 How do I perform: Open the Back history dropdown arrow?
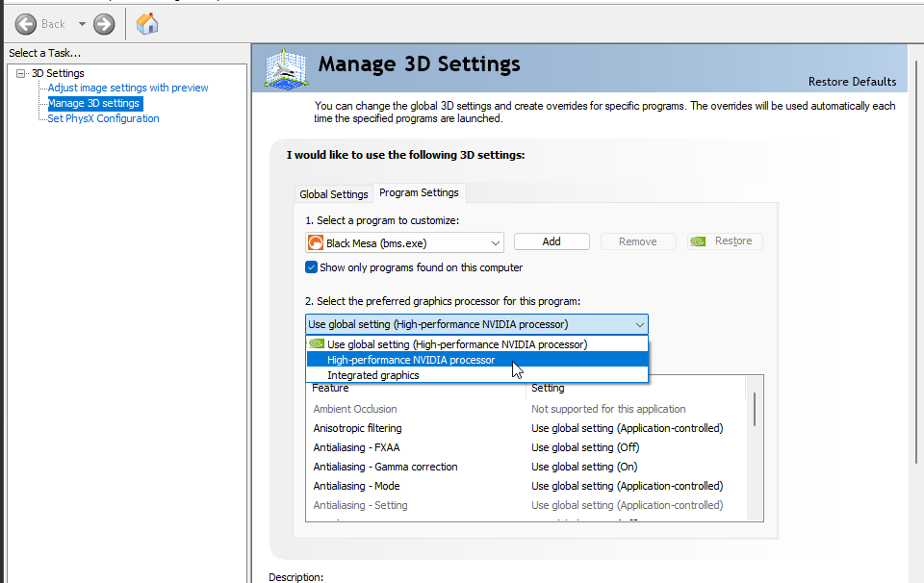click(82, 24)
